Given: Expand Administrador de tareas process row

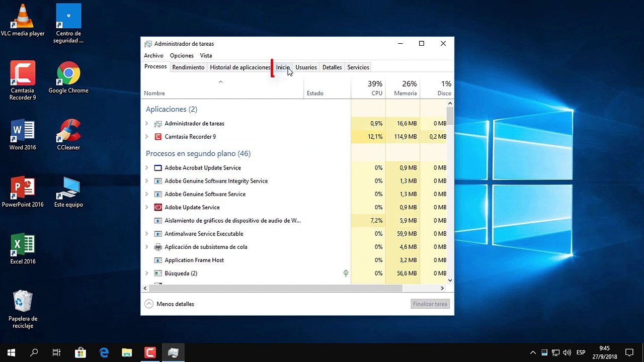Looking at the screenshot, I should point(146,124).
